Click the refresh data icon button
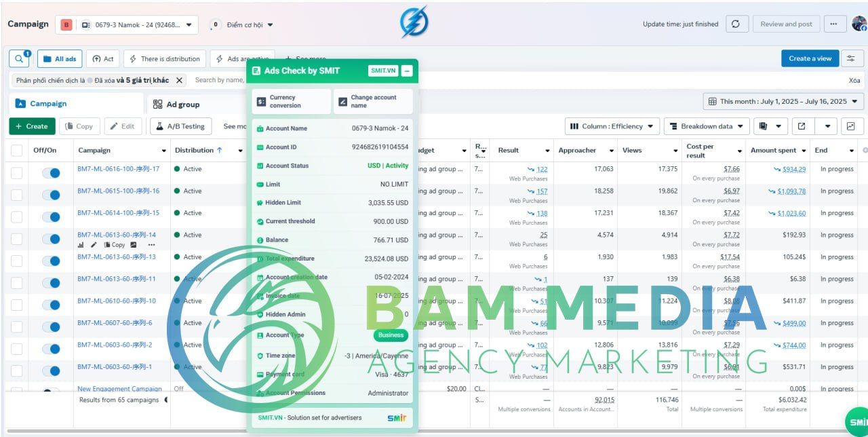The width and height of the screenshot is (868, 437). [x=736, y=24]
